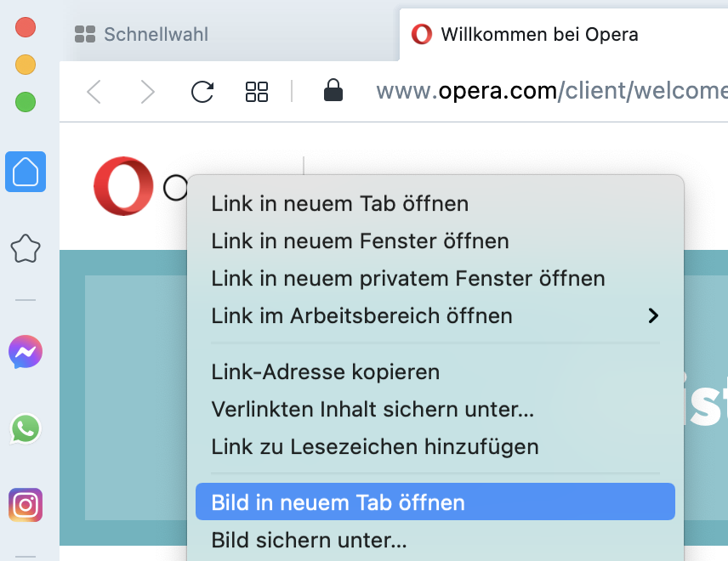The height and width of the screenshot is (561, 728).
Task: Select 'Link in neuem privatem Fenster öffnen'
Action: point(408,279)
